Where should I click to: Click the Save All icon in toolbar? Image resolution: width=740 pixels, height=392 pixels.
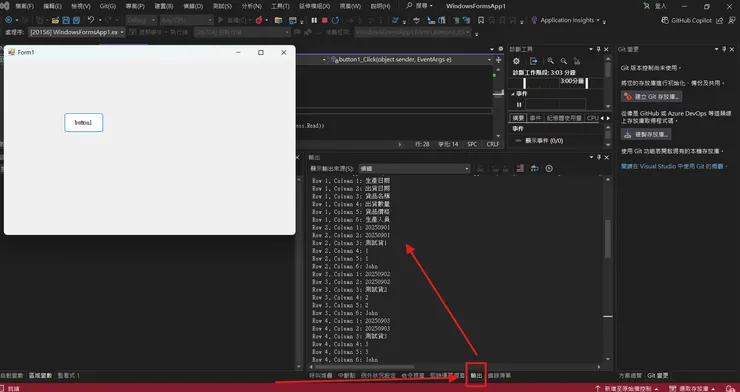pos(76,20)
